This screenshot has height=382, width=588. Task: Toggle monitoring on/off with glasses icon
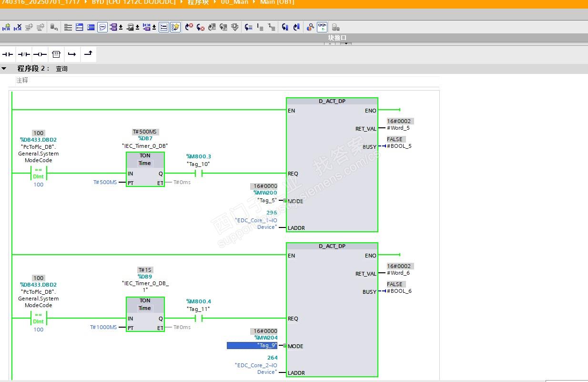click(323, 27)
